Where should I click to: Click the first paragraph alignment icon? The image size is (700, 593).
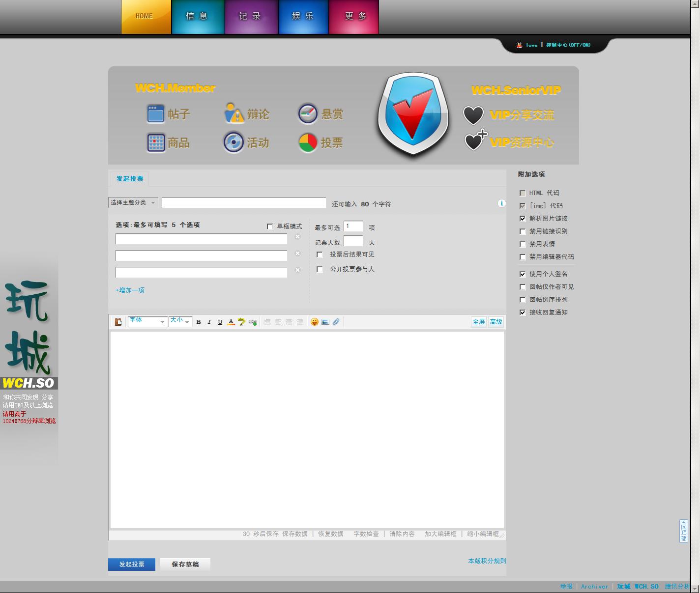coord(267,322)
